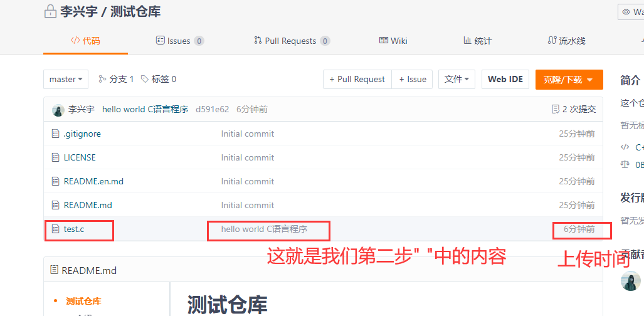This screenshot has height=316, width=644.
Task: Click the repository title 李兴宇 / 测试仓库
Action: (110, 11)
